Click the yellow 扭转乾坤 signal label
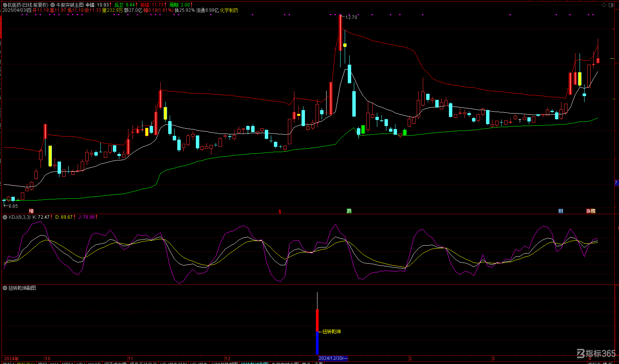The image size is (619, 364). pyautogui.click(x=332, y=331)
